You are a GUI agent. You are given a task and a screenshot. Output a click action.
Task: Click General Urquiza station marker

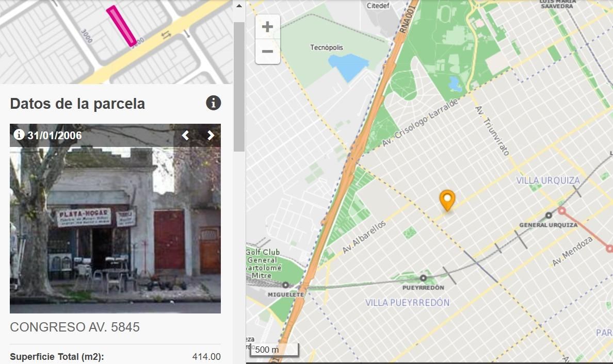click(x=549, y=215)
